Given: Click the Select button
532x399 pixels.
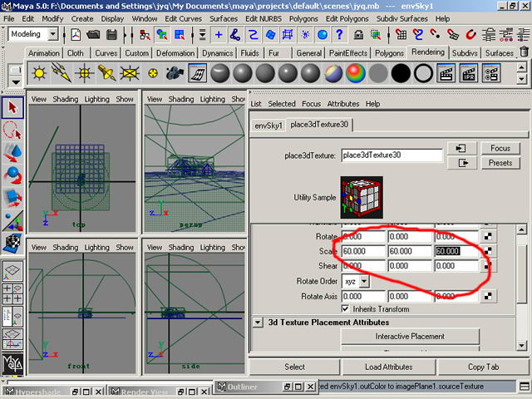Looking at the screenshot, I should [x=294, y=367].
